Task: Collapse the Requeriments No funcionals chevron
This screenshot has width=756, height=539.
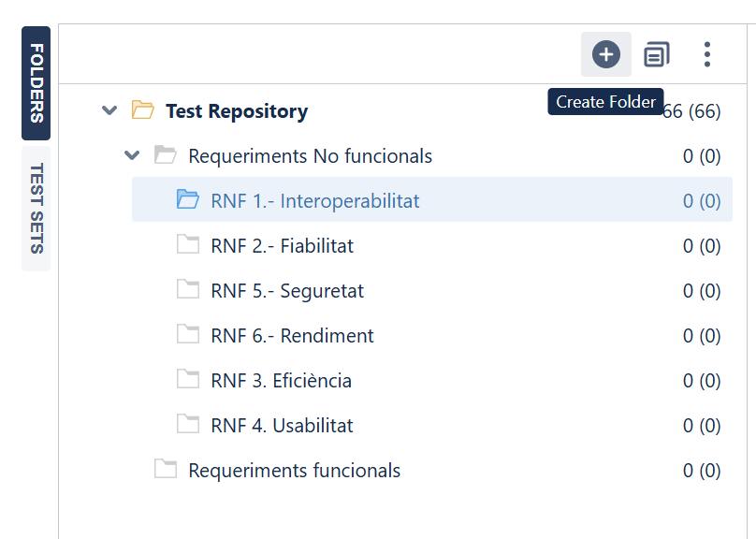Action: pos(132,155)
